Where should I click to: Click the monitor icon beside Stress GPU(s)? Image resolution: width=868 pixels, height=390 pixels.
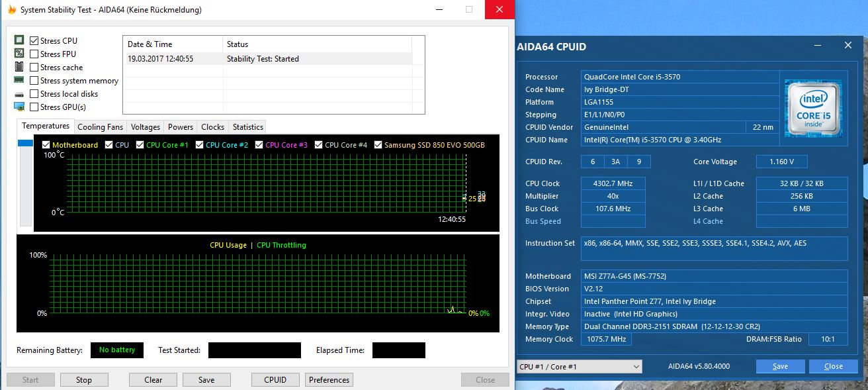coord(19,107)
